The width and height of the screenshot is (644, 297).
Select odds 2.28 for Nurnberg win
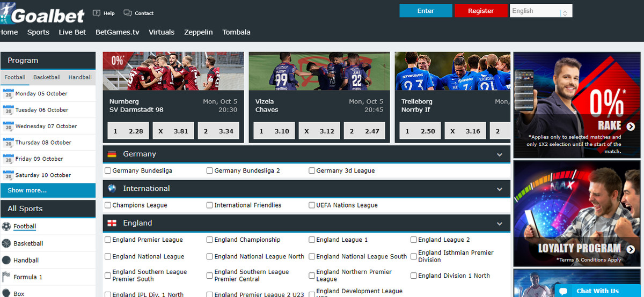[129, 131]
